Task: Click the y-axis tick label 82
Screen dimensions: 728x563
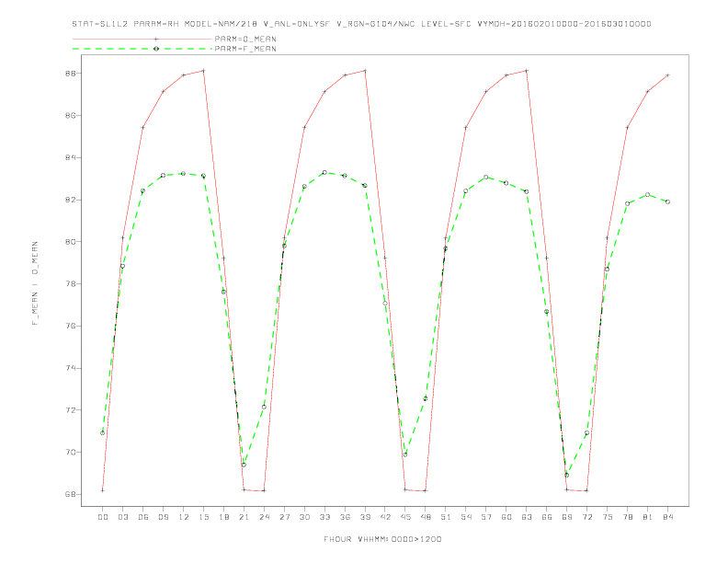Action: (71, 200)
